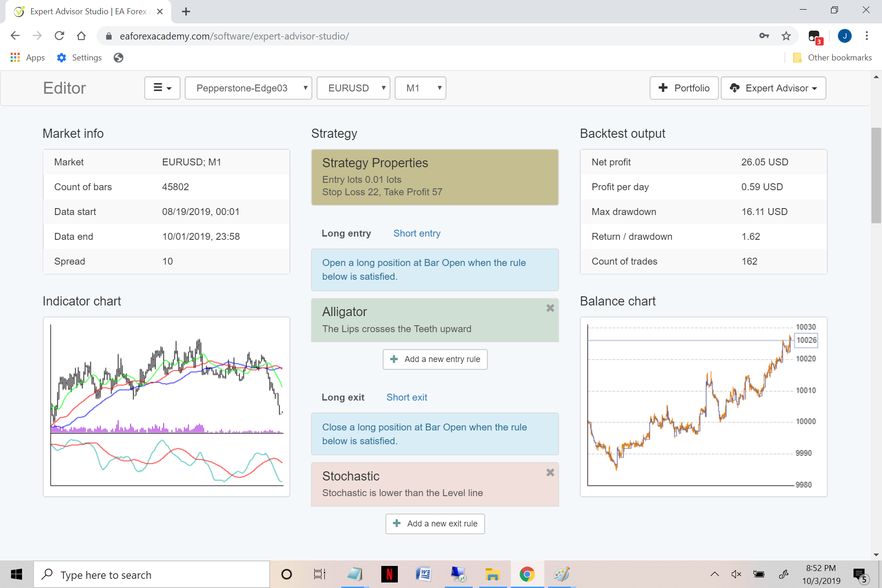Click the Count of trades value 162
The height and width of the screenshot is (588, 882).
[749, 261]
